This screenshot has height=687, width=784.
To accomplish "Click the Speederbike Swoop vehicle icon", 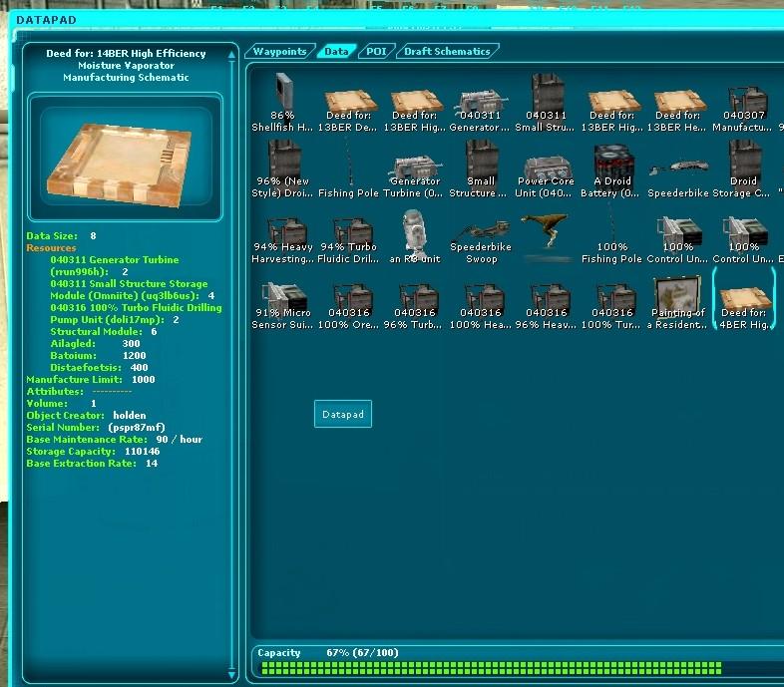I will click(481, 231).
